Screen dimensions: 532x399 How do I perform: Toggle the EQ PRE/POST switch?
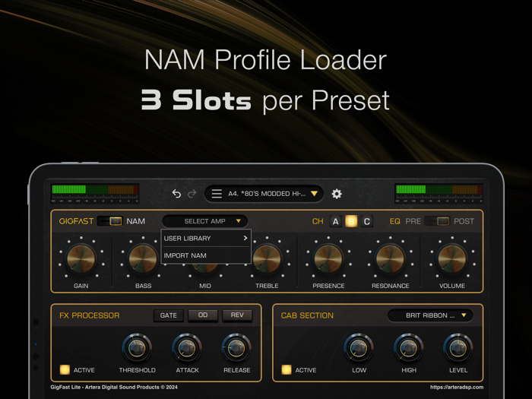(x=437, y=221)
